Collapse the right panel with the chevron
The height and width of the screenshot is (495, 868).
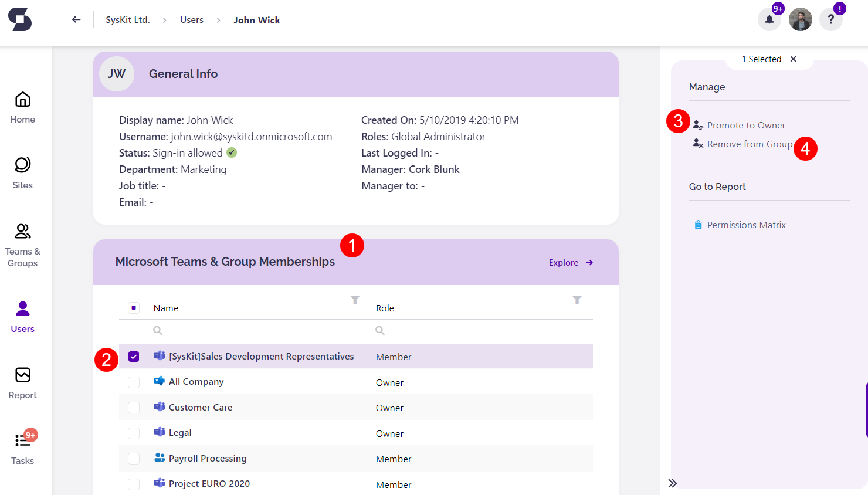tap(673, 483)
